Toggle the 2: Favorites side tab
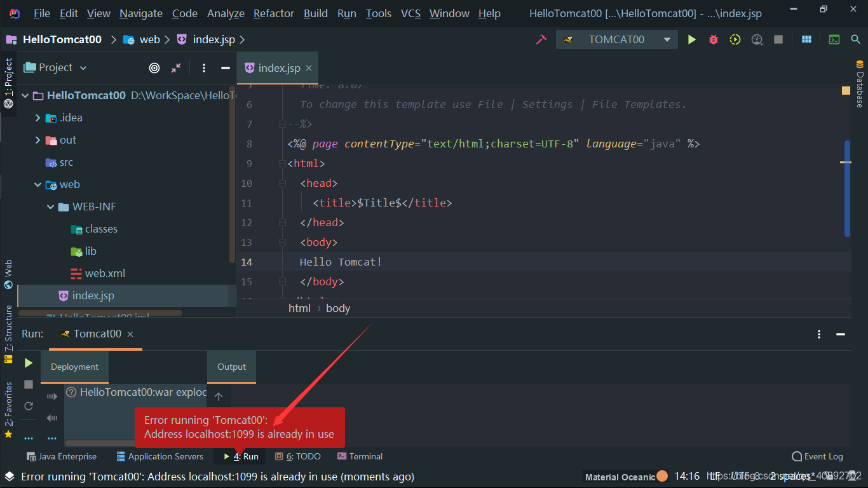The height and width of the screenshot is (488, 868). click(x=8, y=410)
